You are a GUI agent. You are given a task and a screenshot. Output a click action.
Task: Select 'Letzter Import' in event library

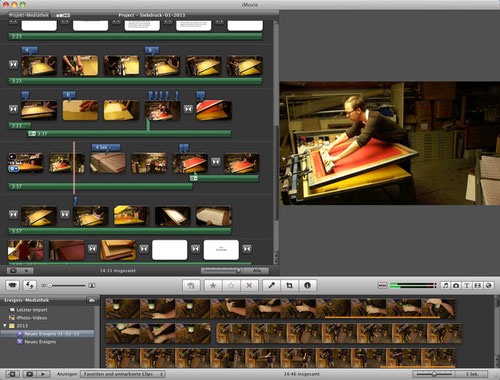pyautogui.click(x=32, y=310)
